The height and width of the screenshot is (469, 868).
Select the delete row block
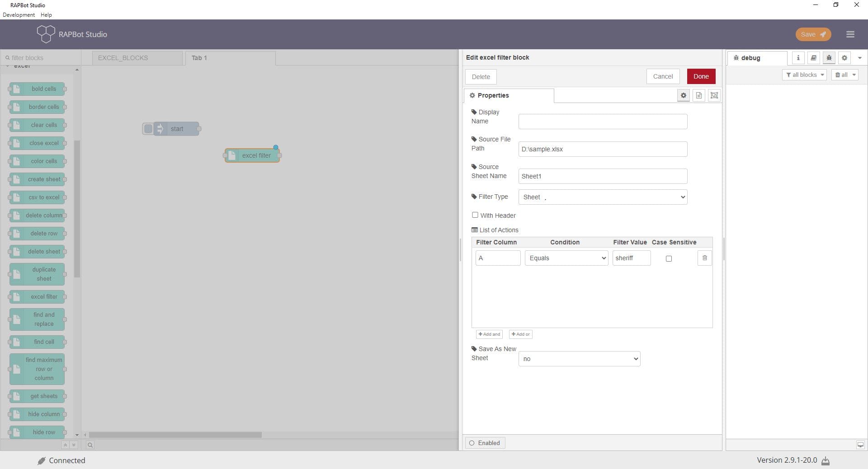coord(37,234)
